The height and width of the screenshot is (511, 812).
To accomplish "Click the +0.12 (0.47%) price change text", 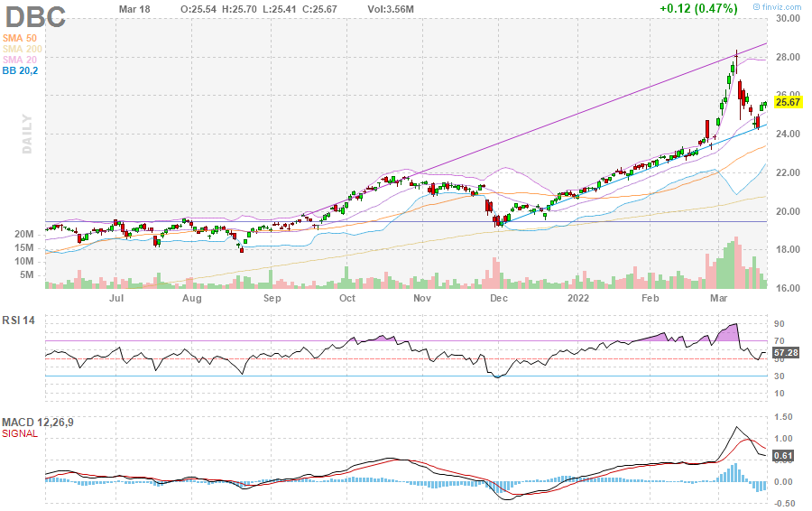I will [698, 8].
